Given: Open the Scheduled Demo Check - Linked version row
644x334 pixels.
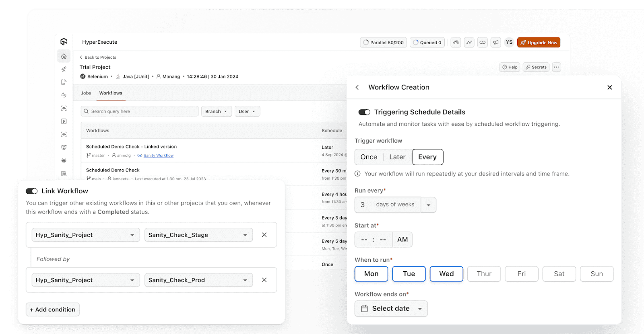Looking at the screenshot, I should point(214,151).
